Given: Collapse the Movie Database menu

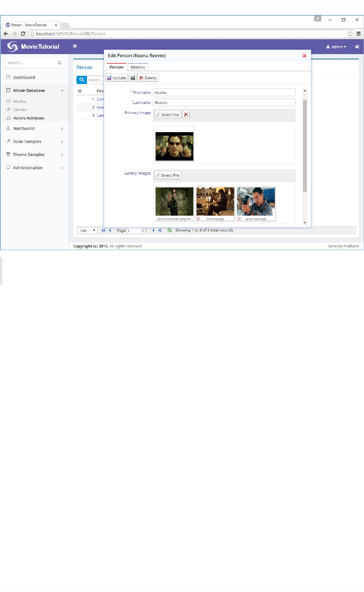Looking at the screenshot, I should click(34, 90).
